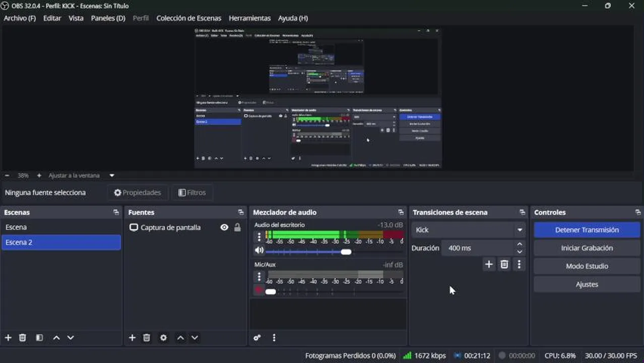The width and height of the screenshot is (644, 363).
Task: Click the '30.00 / 30.00 FPS' status text
Action: 611,355
